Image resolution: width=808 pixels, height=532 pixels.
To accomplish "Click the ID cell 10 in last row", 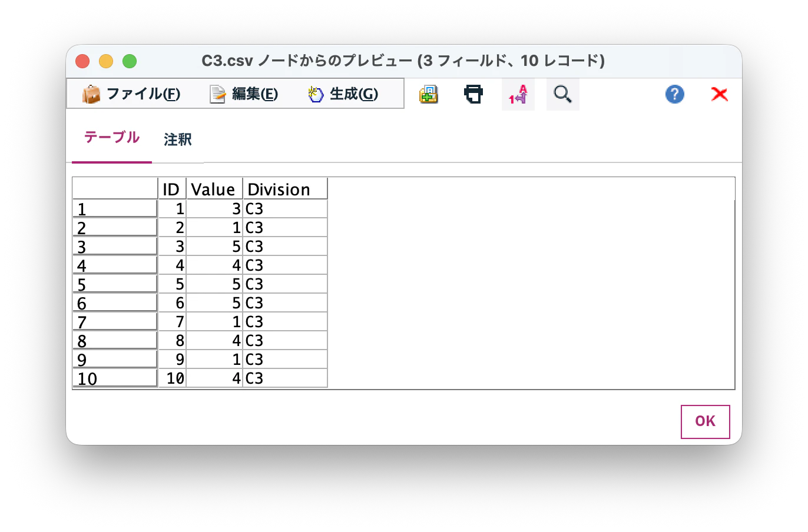I will [172, 378].
